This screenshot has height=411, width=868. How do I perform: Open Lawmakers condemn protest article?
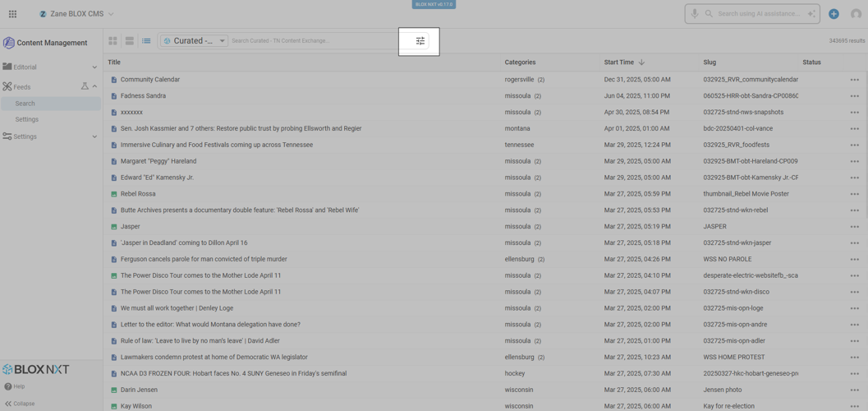coord(214,358)
